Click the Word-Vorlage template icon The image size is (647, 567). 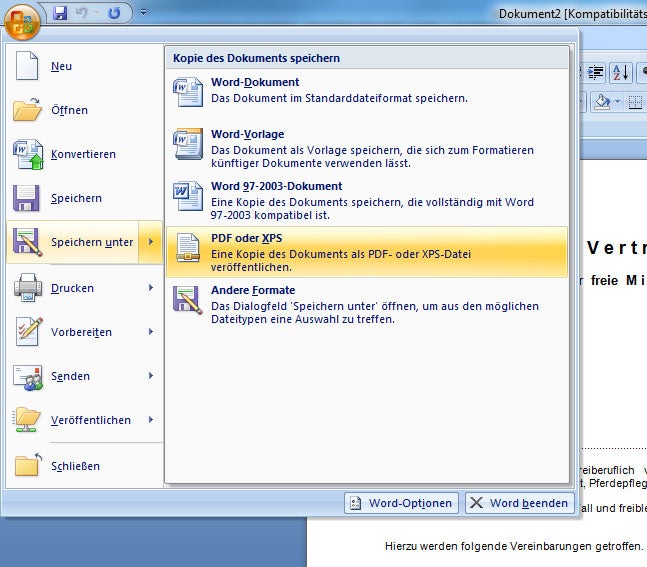point(188,144)
